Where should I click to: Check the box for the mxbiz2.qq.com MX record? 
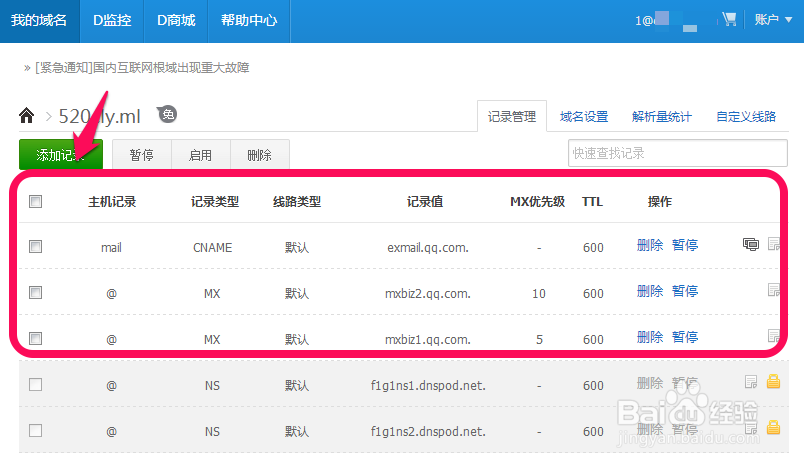(x=35, y=293)
